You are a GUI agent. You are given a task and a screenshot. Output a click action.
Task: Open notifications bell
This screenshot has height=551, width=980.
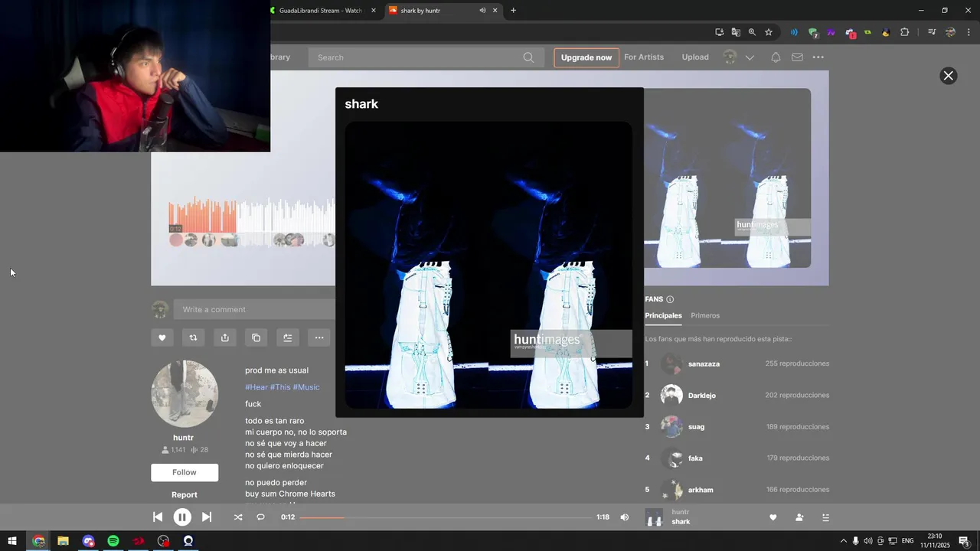pos(776,57)
